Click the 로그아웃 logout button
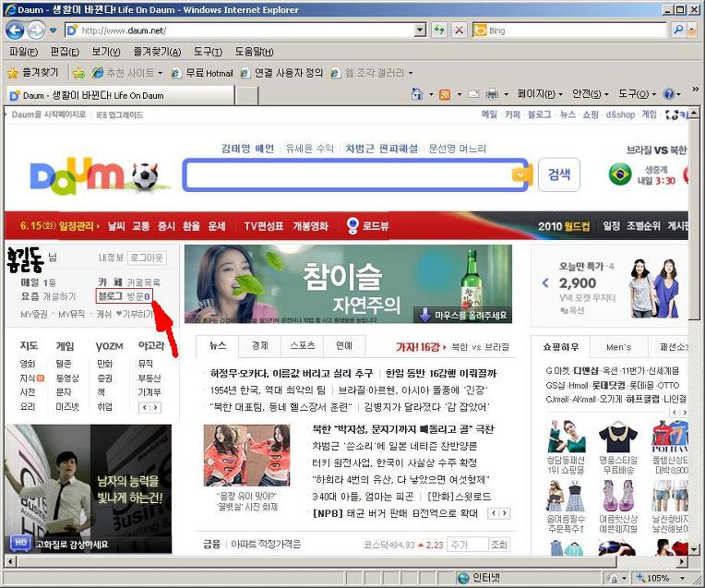This screenshot has width=705, height=588. coord(147,258)
